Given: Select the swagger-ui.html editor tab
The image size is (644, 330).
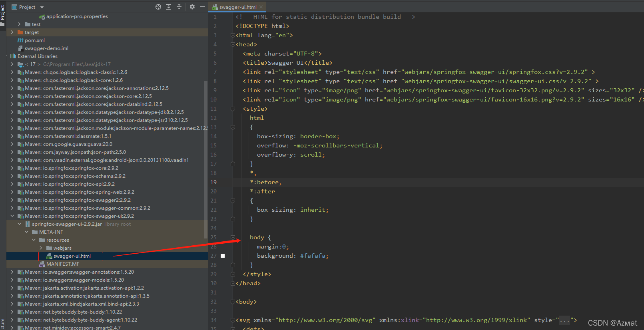Looking at the screenshot, I should click(237, 7).
